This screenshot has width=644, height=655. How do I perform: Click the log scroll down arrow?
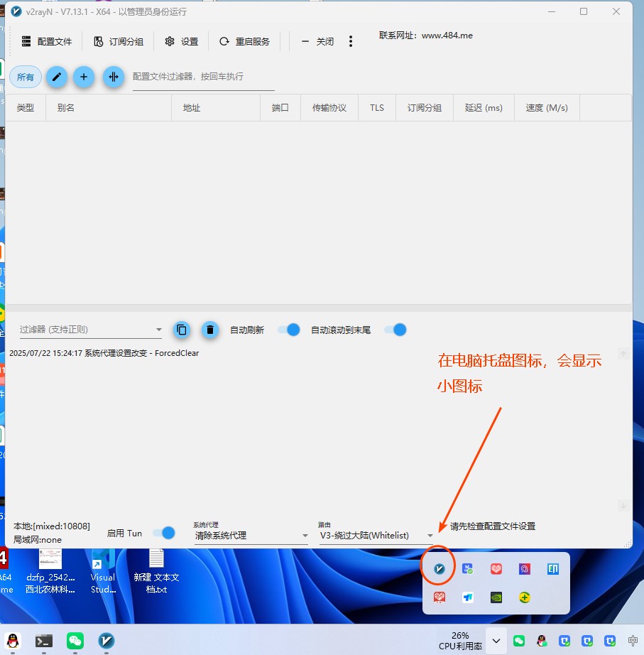(623, 506)
